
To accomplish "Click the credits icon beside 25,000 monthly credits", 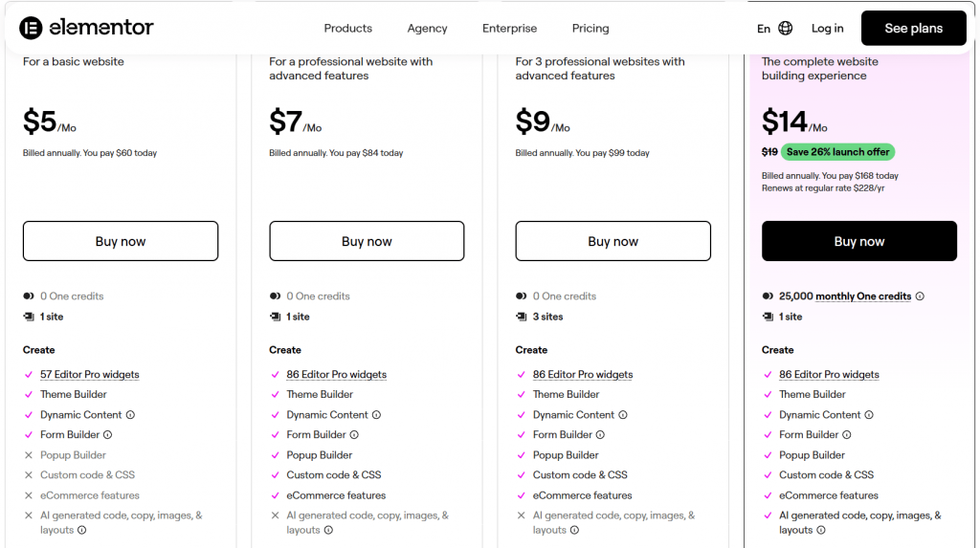I will [768, 296].
